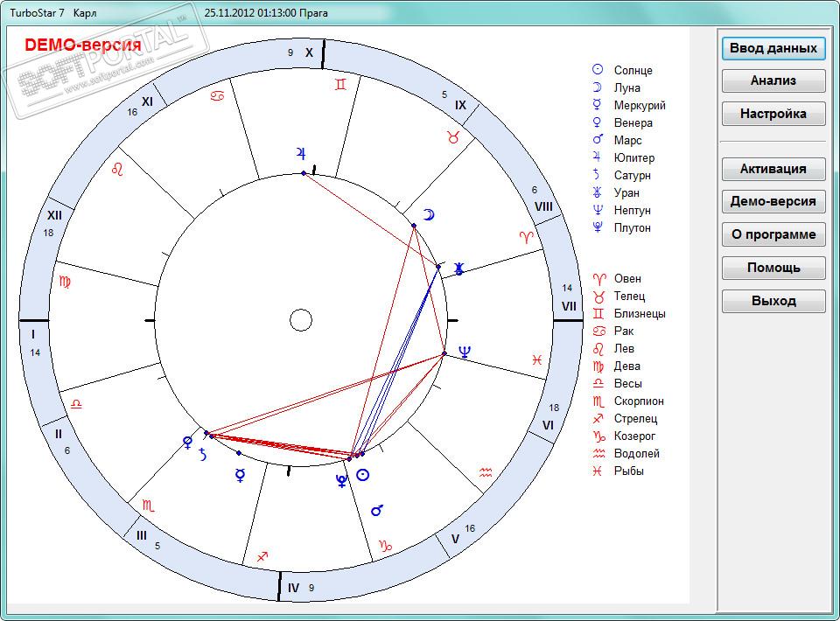Click the house X label on the ring

[309, 52]
